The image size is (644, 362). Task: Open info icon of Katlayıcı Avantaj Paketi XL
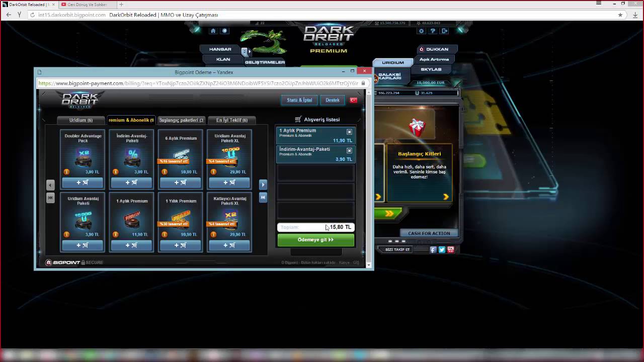[213, 234]
